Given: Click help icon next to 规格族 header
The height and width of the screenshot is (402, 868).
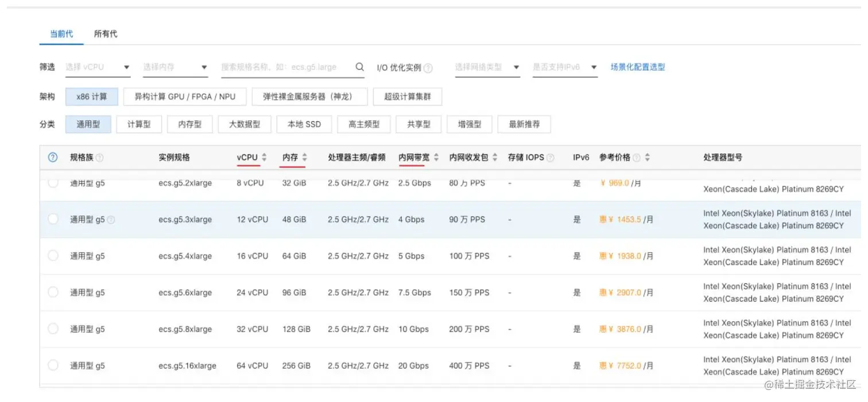Looking at the screenshot, I should click(x=100, y=158).
